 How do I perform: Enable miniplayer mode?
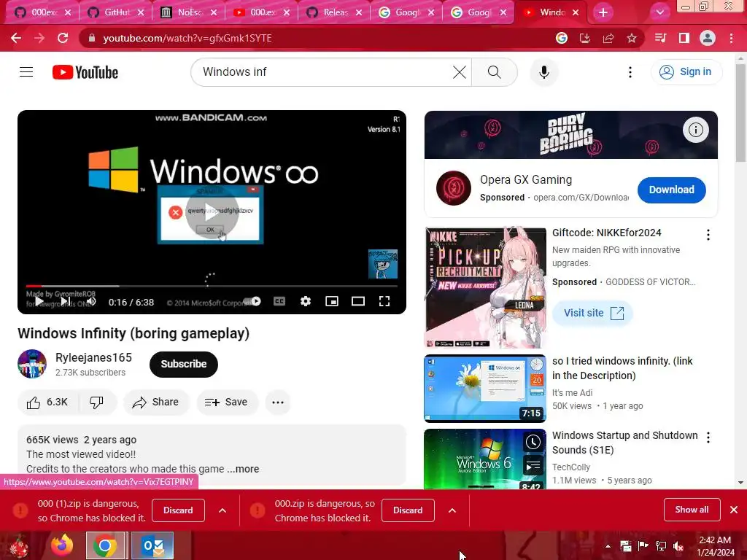pyautogui.click(x=332, y=301)
